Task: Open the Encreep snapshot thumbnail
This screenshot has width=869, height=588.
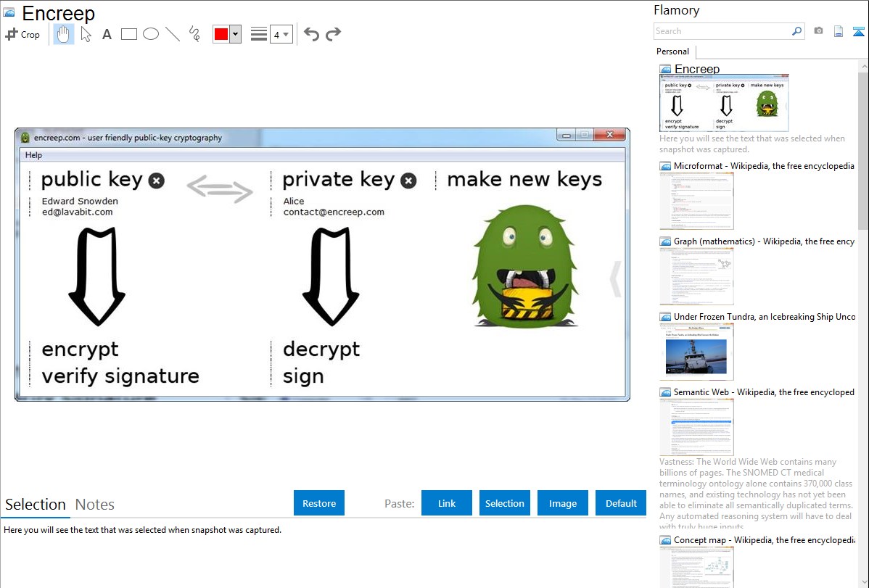Action: tap(724, 103)
